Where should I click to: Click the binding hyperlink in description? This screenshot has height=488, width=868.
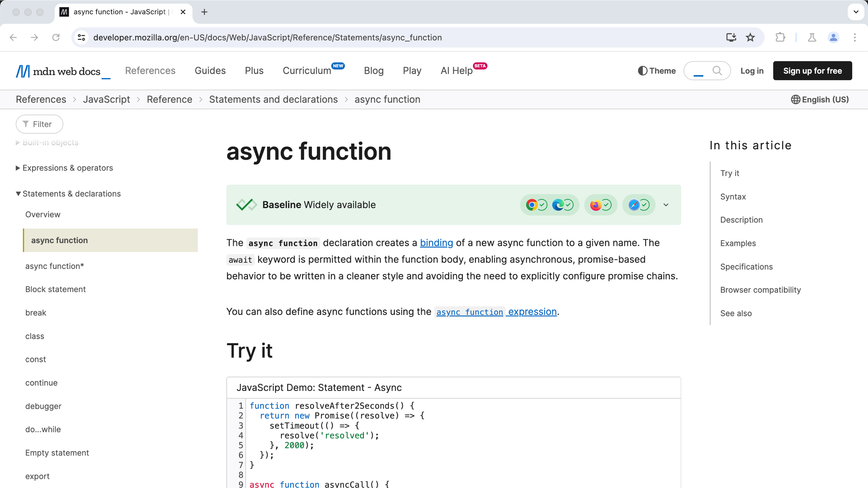(436, 243)
